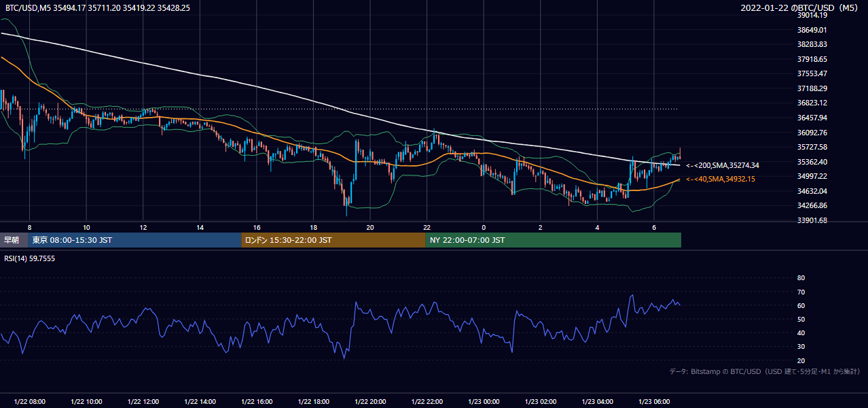Click RSI scale value 40
868x408 pixels.
[x=801, y=333]
